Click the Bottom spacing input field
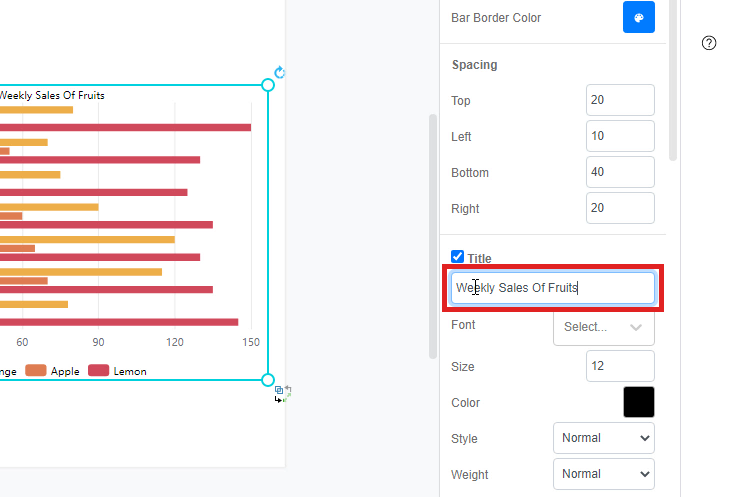 [620, 172]
